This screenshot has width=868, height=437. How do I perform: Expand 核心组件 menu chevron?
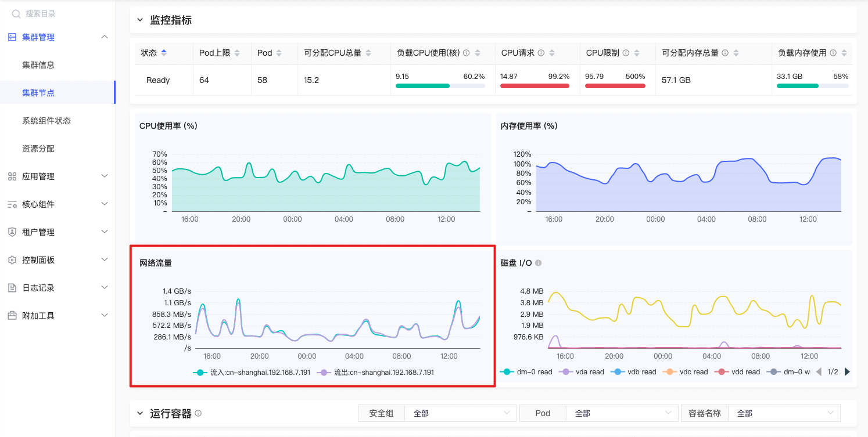click(x=105, y=204)
